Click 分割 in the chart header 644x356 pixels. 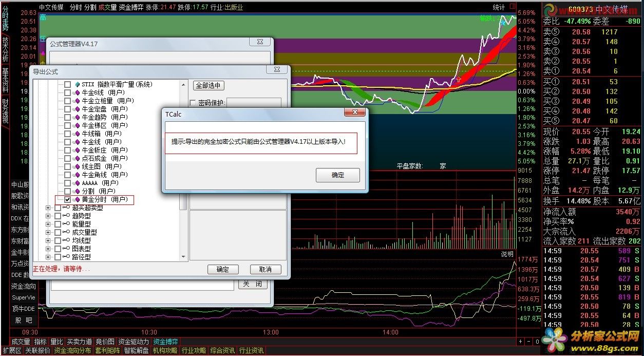(90, 7)
